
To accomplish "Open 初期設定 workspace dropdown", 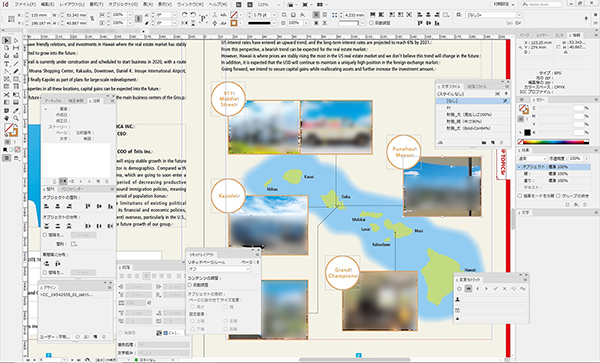I will click(504, 4).
